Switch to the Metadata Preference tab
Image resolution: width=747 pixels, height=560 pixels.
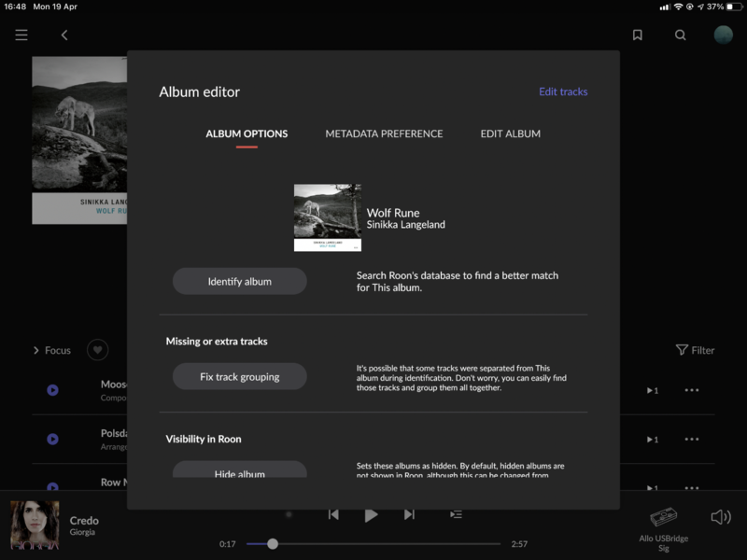pos(384,133)
